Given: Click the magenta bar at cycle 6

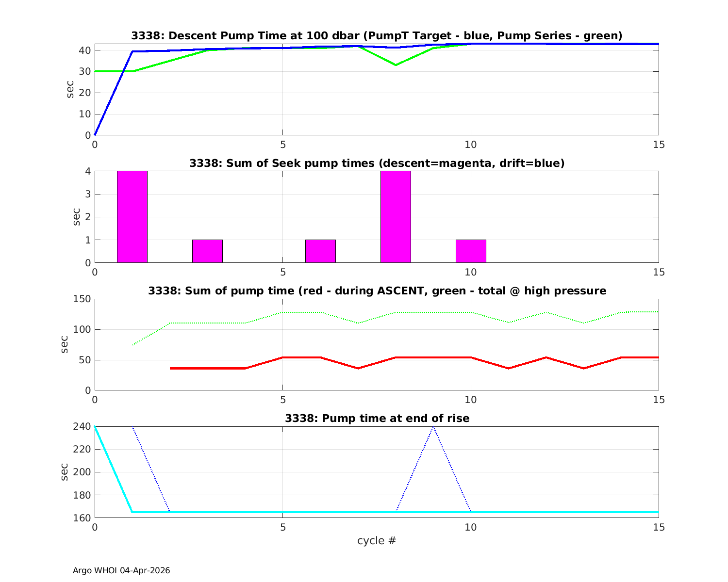Looking at the screenshot, I should [320, 251].
